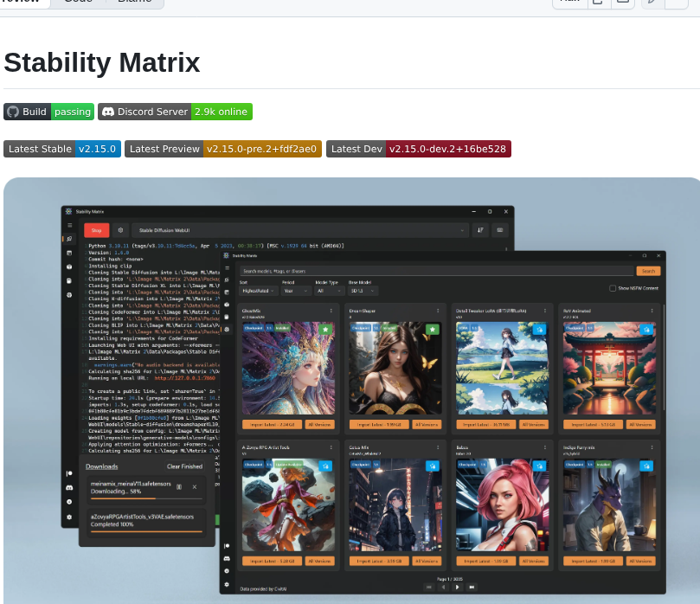Click the blue download icon on Cetus-Mix
Screen dimensions: 700x604
[x=432, y=466]
